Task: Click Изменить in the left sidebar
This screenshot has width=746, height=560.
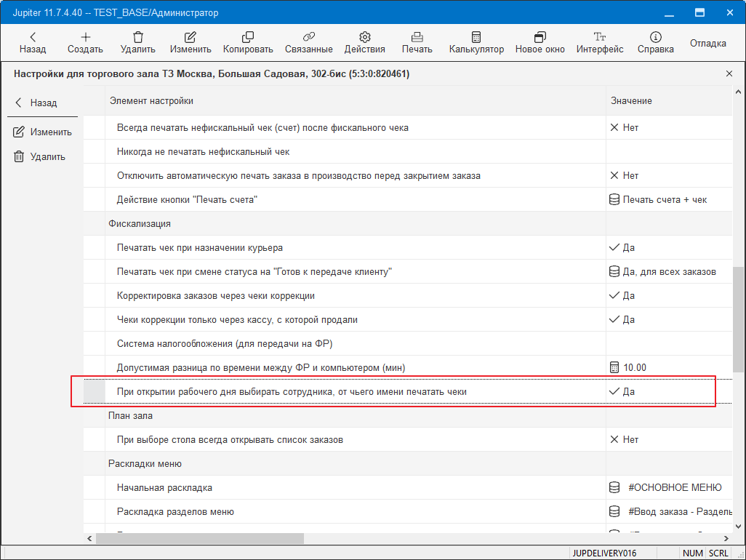Action: click(43, 132)
